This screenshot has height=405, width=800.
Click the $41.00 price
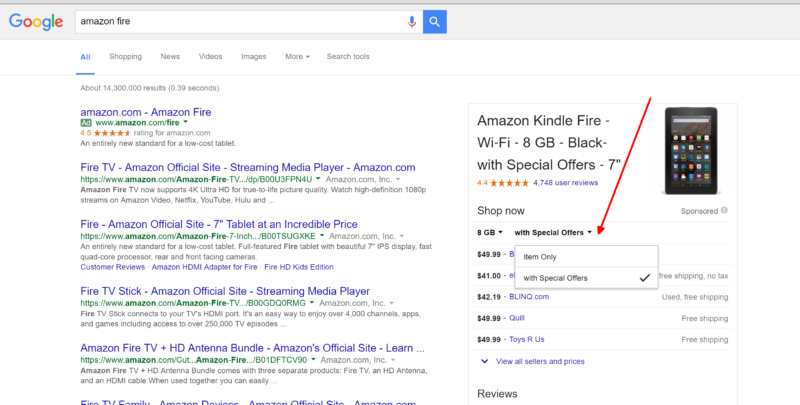[x=489, y=275]
